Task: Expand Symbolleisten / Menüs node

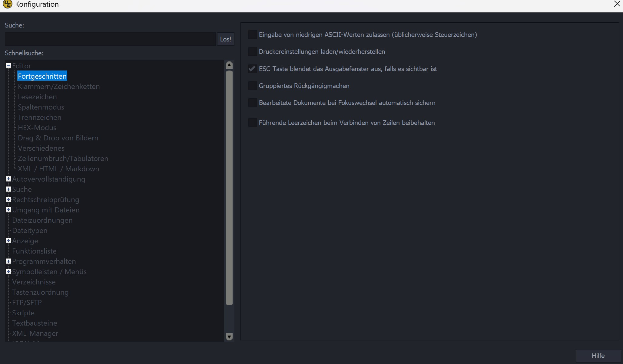Action: (x=8, y=271)
